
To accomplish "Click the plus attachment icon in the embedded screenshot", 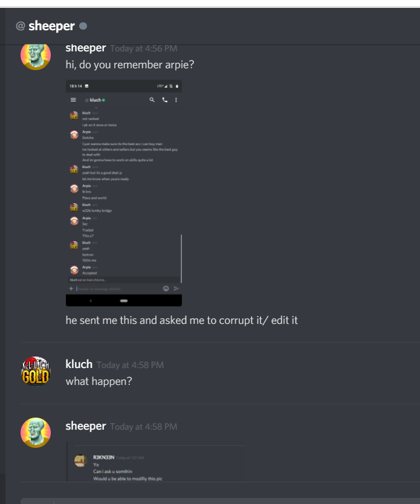I will (71, 289).
